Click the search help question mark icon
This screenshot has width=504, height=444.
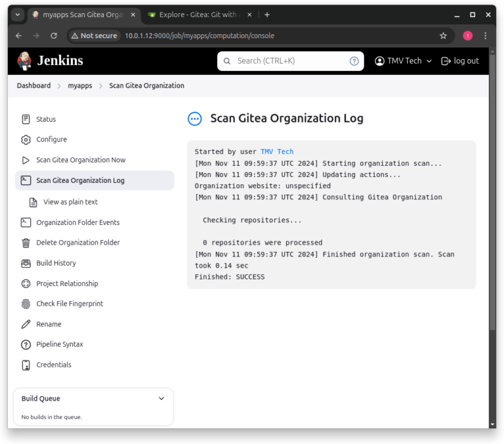pos(354,61)
